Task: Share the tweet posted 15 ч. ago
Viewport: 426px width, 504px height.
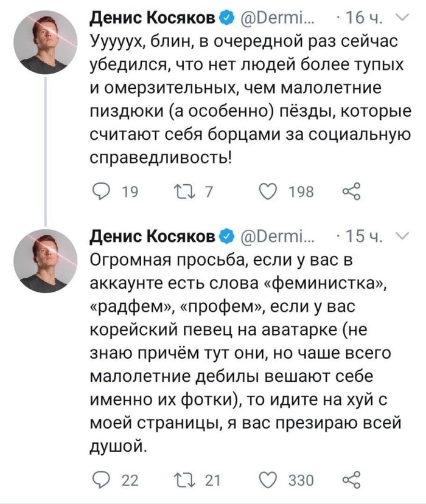Action: (x=353, y=480)
